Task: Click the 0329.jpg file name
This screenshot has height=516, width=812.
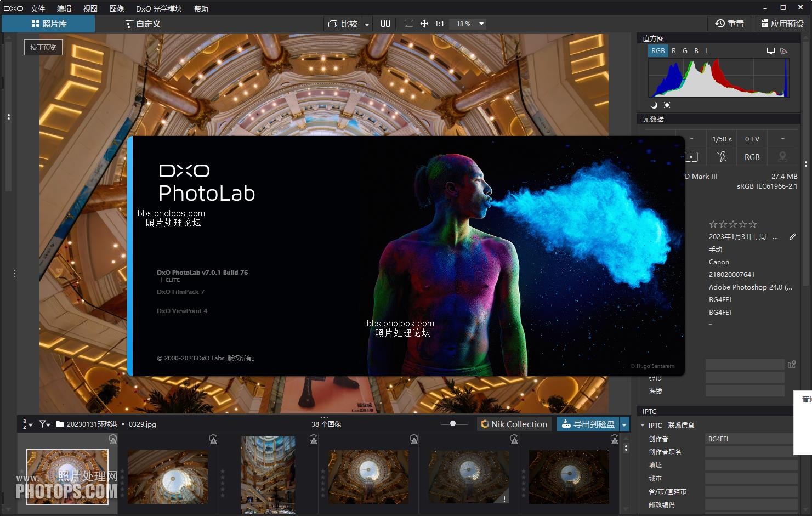Action: [143, 424]
